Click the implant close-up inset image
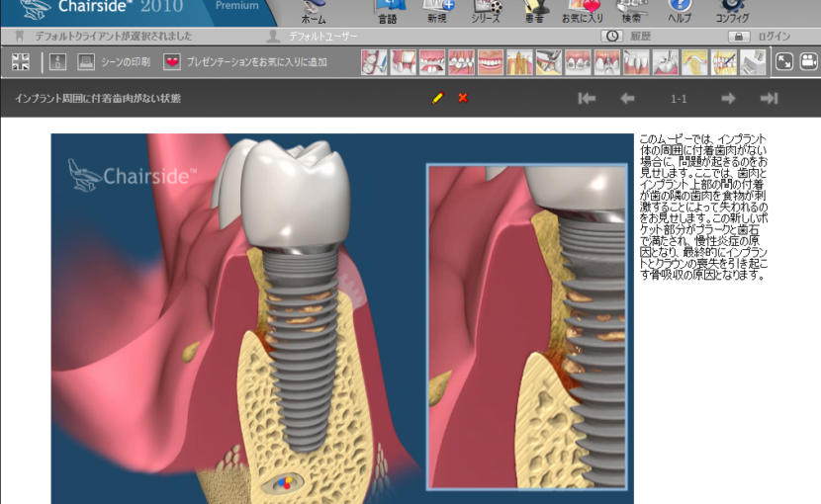Image resolution: width=821 pixels, height=504 pixels. [527, 326]
